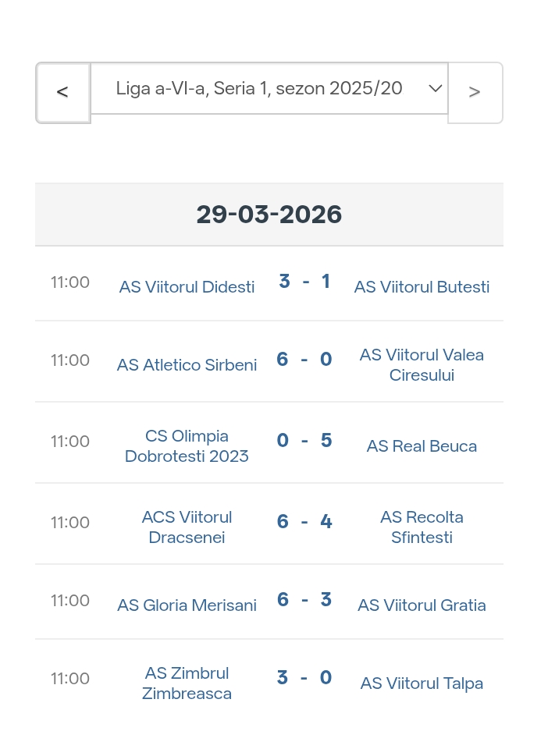The image size is (548, 756).
Task: Open AS Viitorul Didesti team page
Action: 187,286
